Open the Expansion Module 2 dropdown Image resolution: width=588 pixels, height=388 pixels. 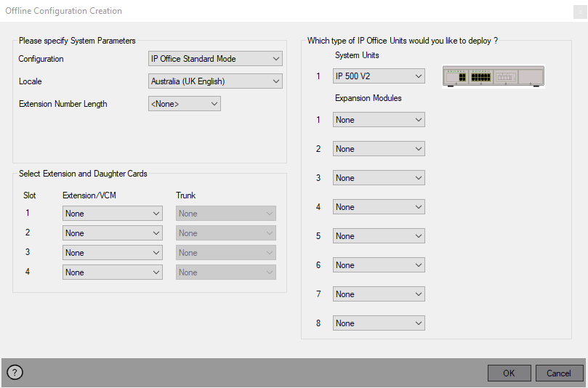pos(379,149)
